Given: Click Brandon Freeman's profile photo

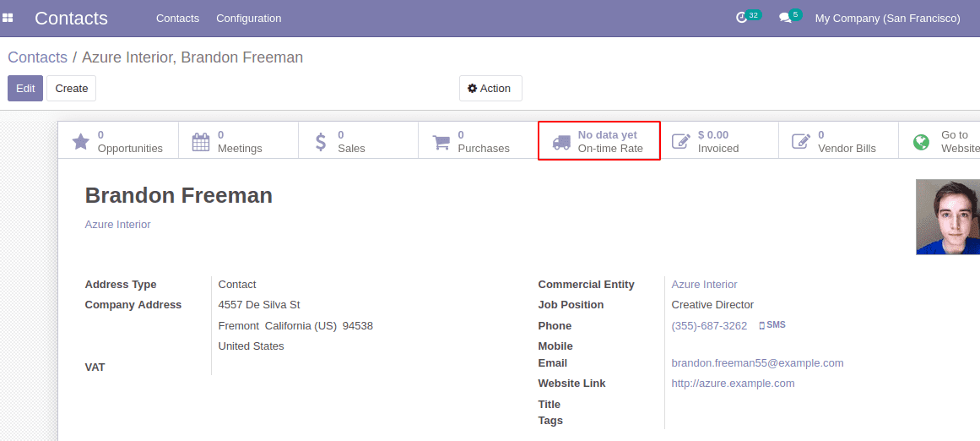Looking at the screenshot, I should tap(947, 217).
